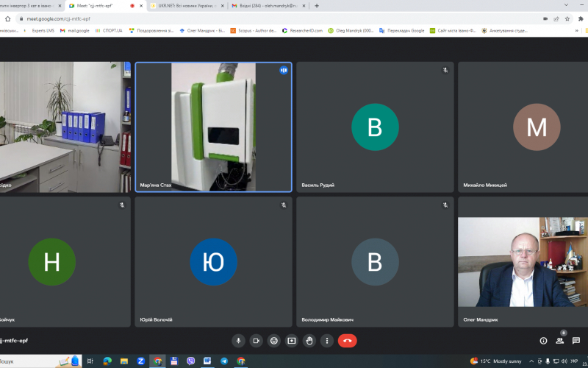
Task: Click the share this page icon
Action: (556, 19)
